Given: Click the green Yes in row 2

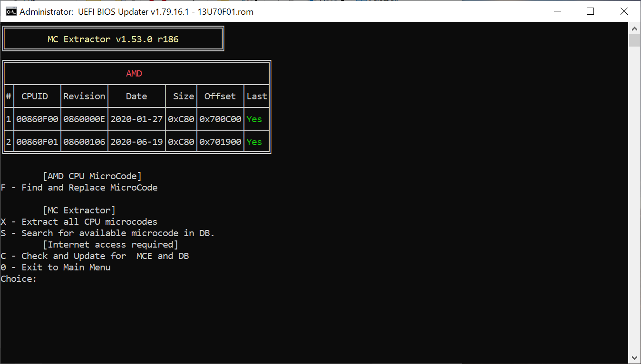Looking at the screenshot, I should pos(254,142).
